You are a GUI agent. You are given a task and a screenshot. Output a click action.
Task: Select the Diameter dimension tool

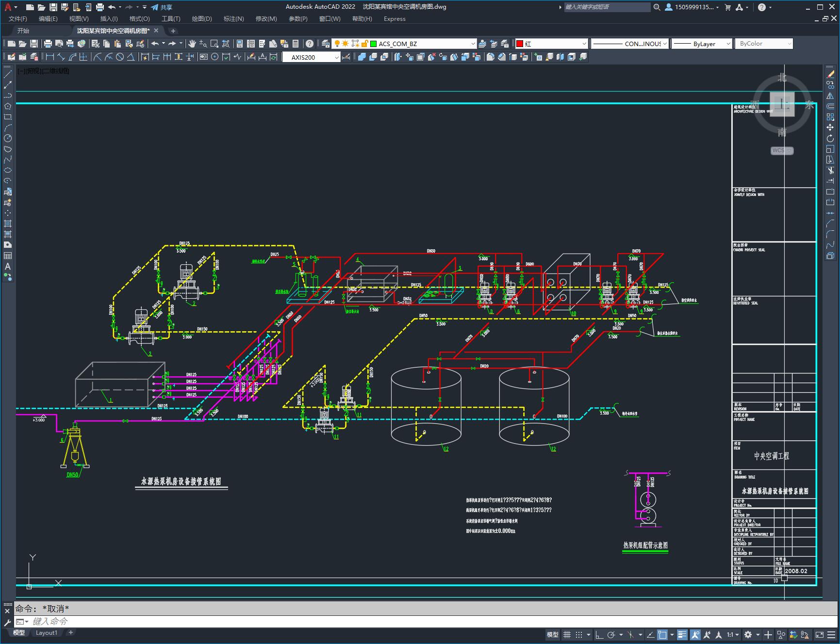pyautogui.click(x=119, y=57)
